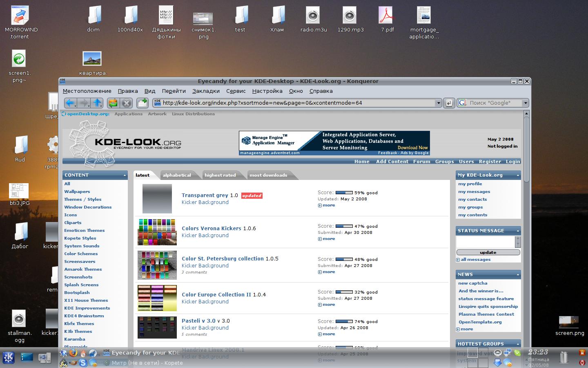The height and width of the screenshot is (368, 588).
Task: Click the Pasteli v 3.0 score bar
Action: tap(344, 321)
